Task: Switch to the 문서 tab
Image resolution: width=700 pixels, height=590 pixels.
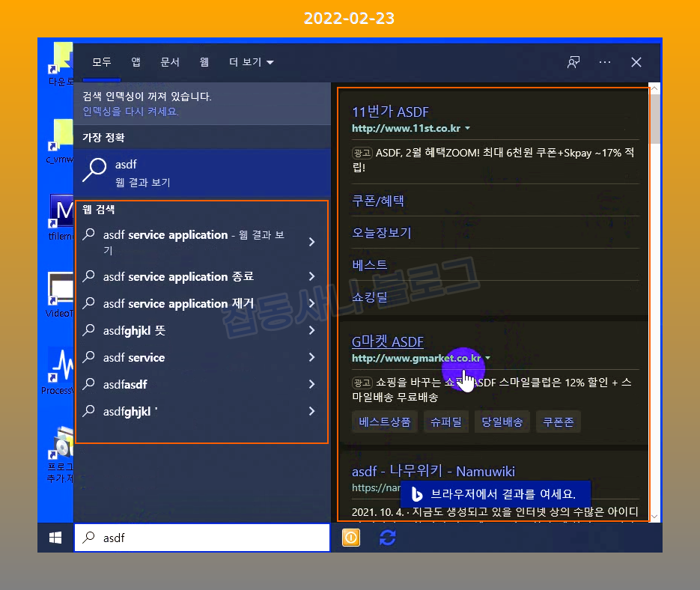Action: click(170, 62)
